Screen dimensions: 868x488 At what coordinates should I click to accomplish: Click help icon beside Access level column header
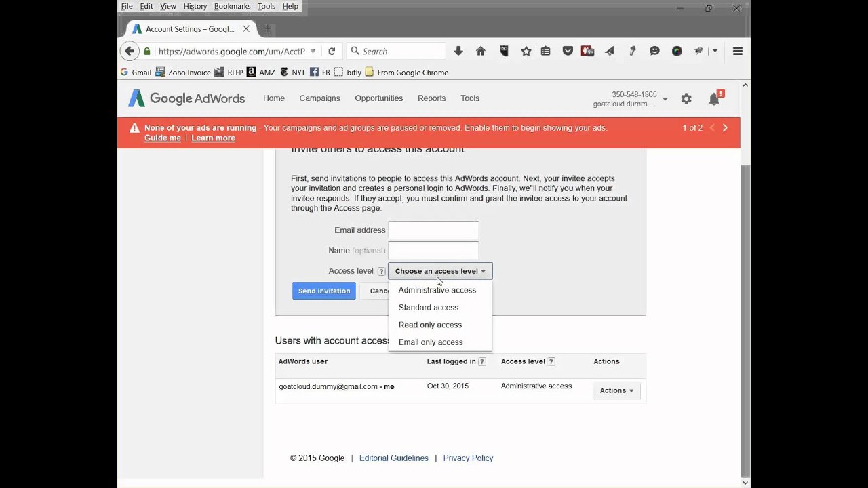click(551, 362)
